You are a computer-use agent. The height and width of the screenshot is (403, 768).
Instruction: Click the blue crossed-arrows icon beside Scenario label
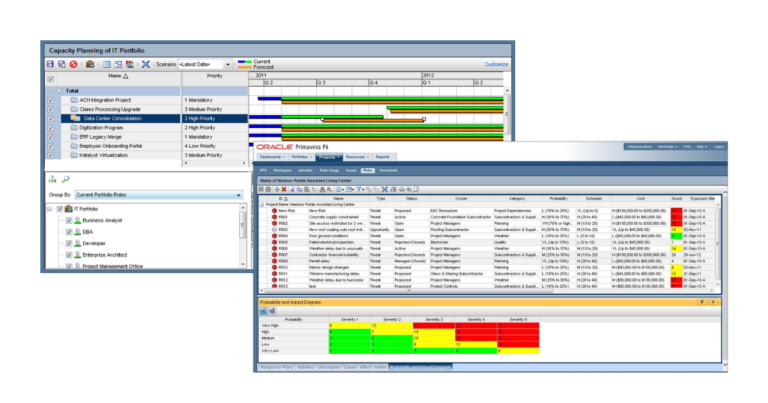(x=145, y=64)
